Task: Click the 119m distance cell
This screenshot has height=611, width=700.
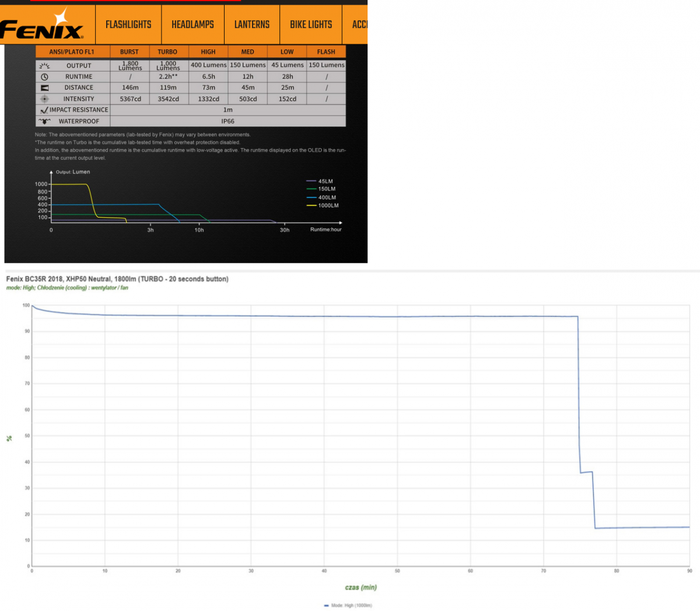Action: point(168,88)
